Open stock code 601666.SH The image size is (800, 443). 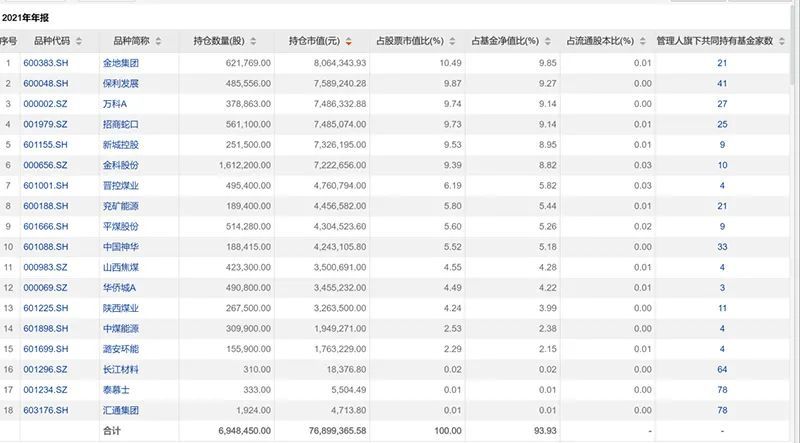(45, 226)
